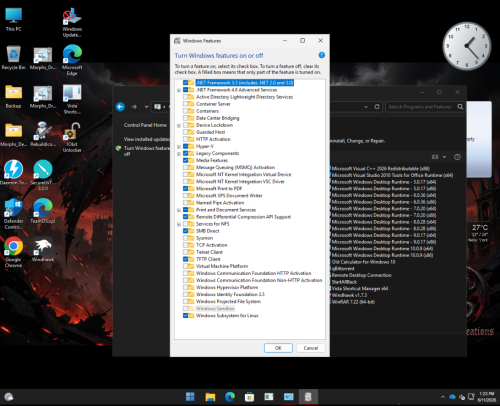Select the SecureUxTheme desktop icon
This screenshot has height=406, width=500.
coord(43,175)
